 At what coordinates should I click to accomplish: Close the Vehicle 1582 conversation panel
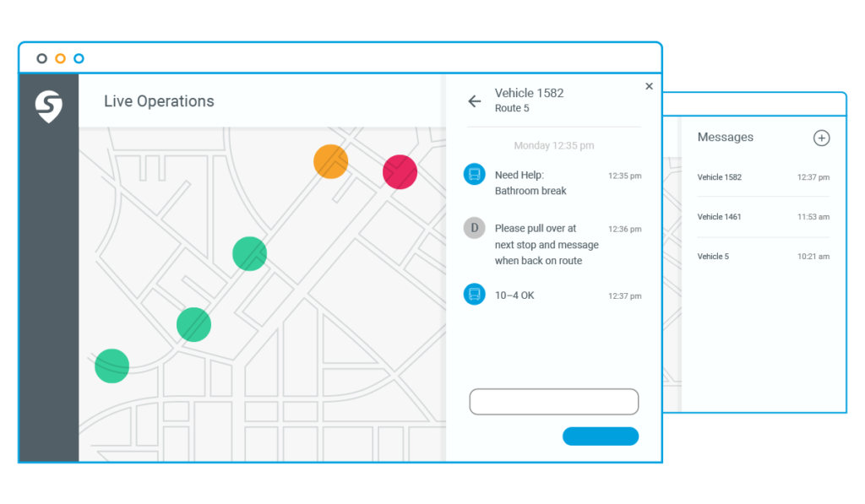649,85
